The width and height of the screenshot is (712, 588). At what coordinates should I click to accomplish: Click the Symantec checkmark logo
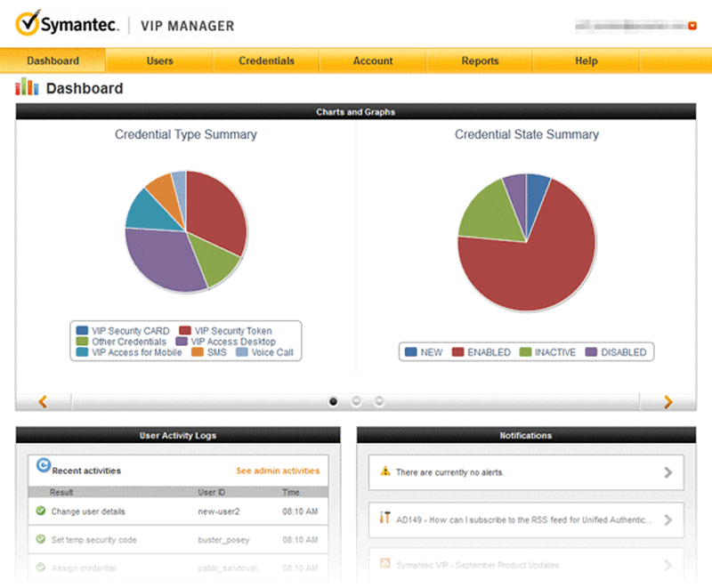pyautogui.click(x=27, y=23)
